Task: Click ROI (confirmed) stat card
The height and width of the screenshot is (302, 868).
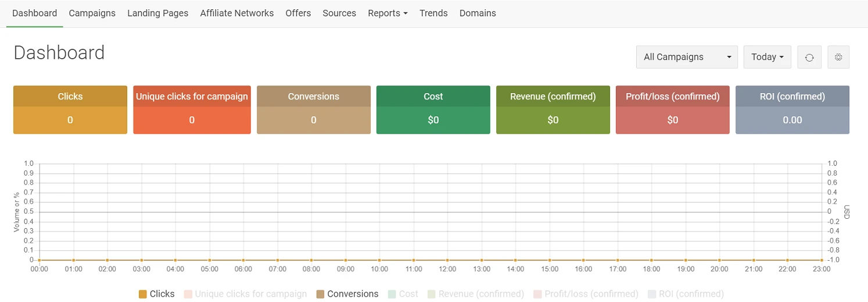Action: [x=792, y=110]
